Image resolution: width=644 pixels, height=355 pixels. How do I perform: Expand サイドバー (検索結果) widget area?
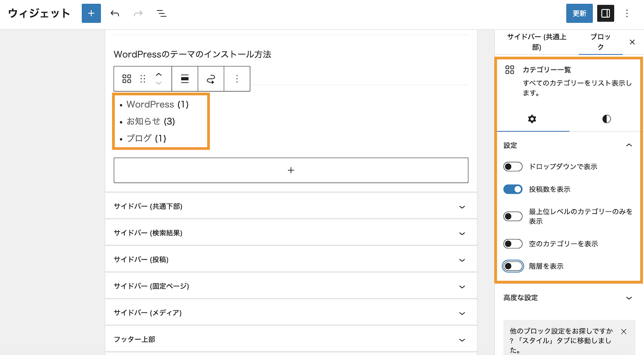[291, 233]
